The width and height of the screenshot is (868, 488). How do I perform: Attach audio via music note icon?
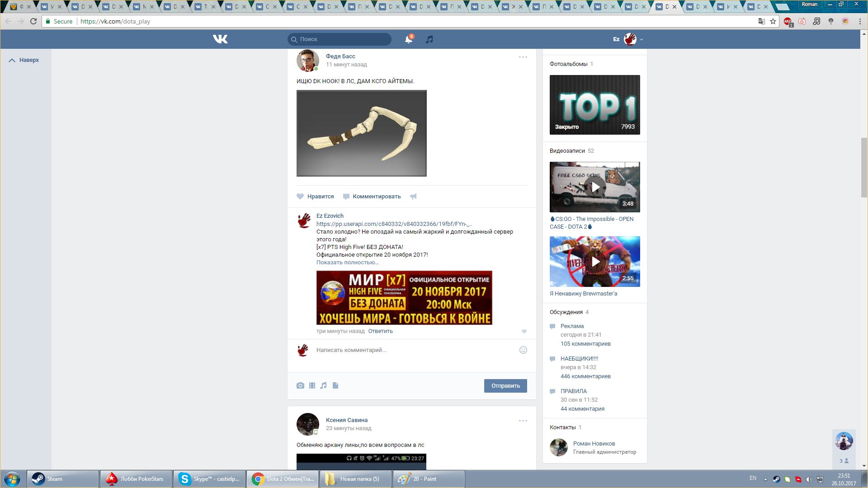pyautogui.click(x=323, y=385)
